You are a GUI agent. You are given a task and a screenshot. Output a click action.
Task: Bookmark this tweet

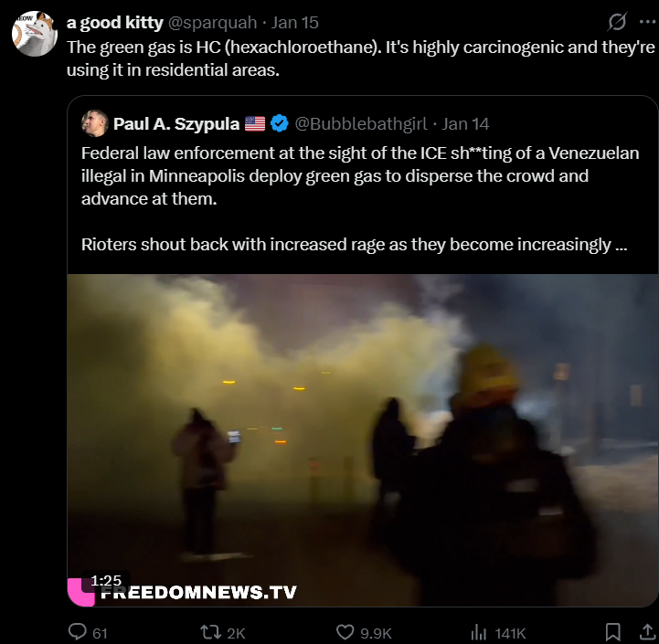(x=612, y=632)
